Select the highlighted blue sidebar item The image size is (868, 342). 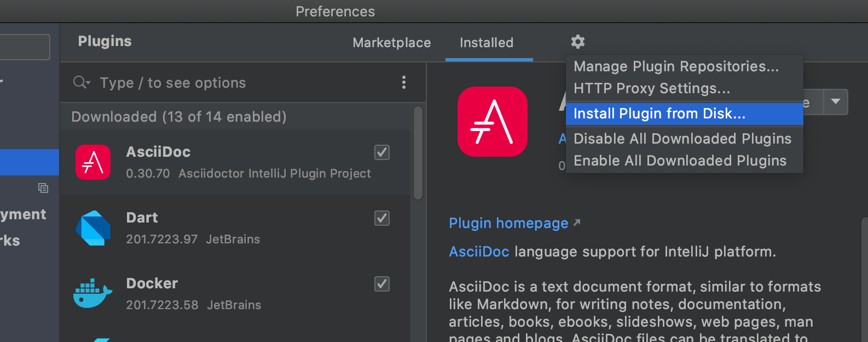[30, 162]
